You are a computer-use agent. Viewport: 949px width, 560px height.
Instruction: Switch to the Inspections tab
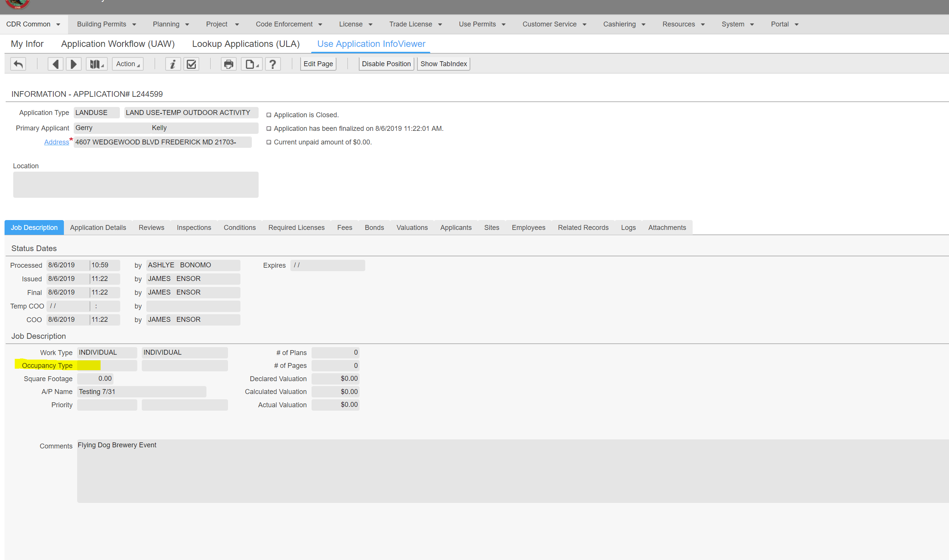pos(194,228)
